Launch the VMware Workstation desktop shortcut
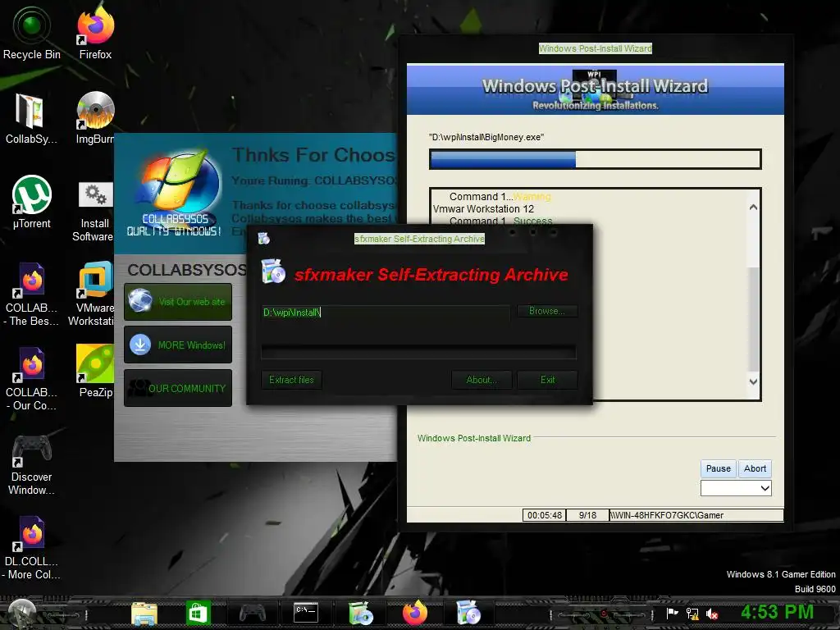This screenshot has height=630, width=840. coord(94,294)
